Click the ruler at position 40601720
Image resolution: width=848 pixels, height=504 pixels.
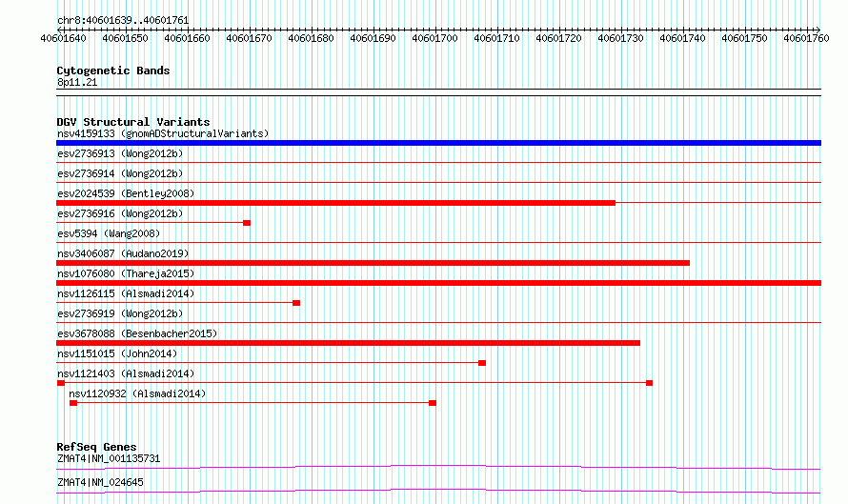click(x=558, y=38)
